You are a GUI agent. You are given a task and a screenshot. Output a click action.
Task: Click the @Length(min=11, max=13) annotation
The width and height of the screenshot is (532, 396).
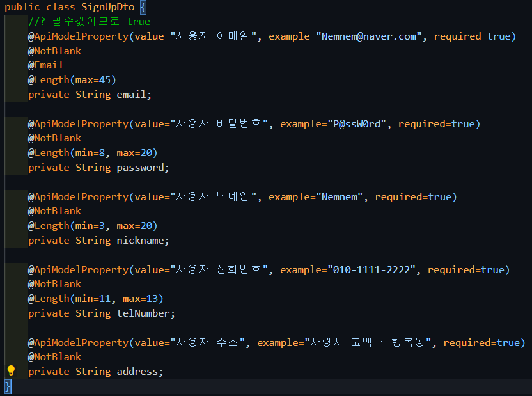(96, 299)
